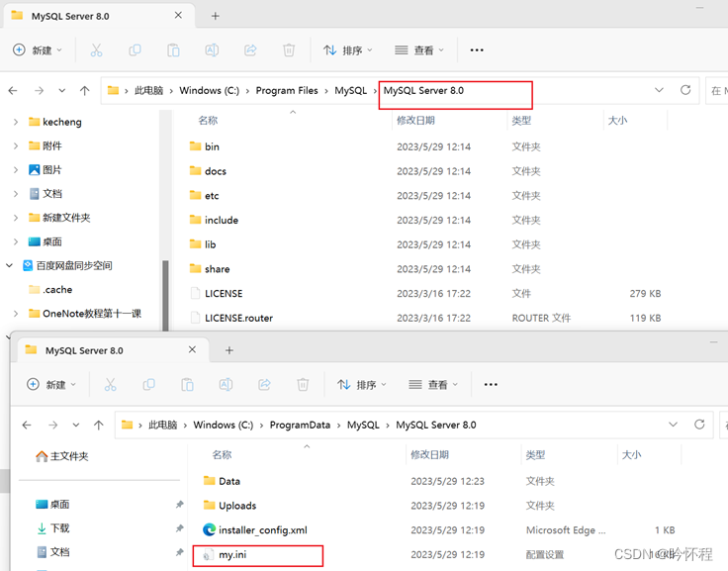Image resolution: width=728 pixels, height=571 pixels.
Task: Open a new tab in lower window
Action: (x=229, y=350)
